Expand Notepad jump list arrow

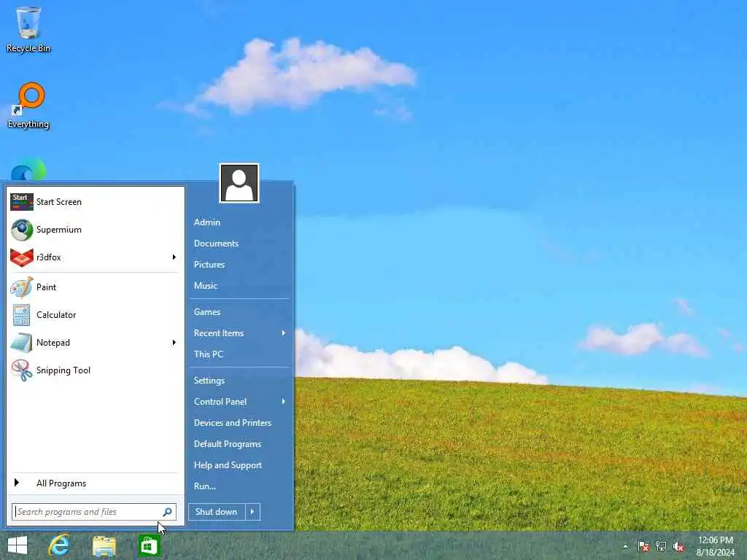(x=174, y=343)
